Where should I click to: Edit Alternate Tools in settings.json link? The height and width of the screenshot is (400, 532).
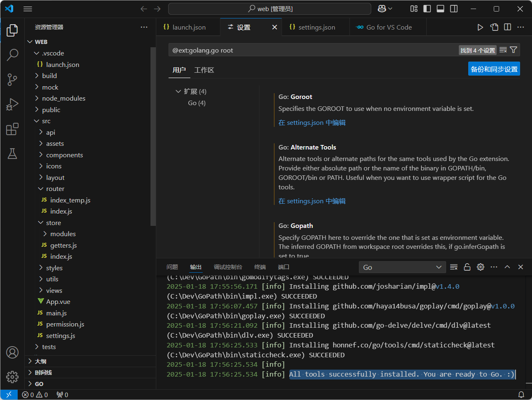click(312, 201)
